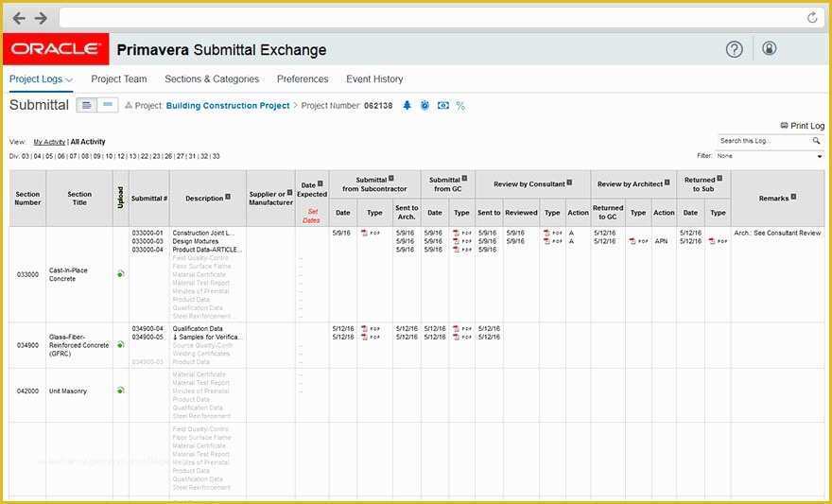Click the search magnifier in the log search box
This screenshot has width=832, height=504.
[816, 141]
